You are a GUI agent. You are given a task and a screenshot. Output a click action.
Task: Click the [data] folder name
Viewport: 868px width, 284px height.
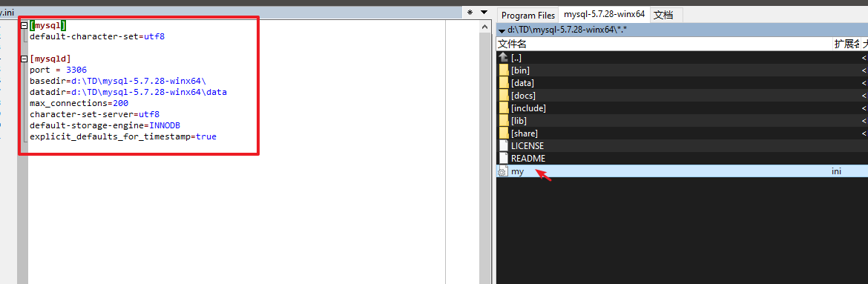(522, 83)
